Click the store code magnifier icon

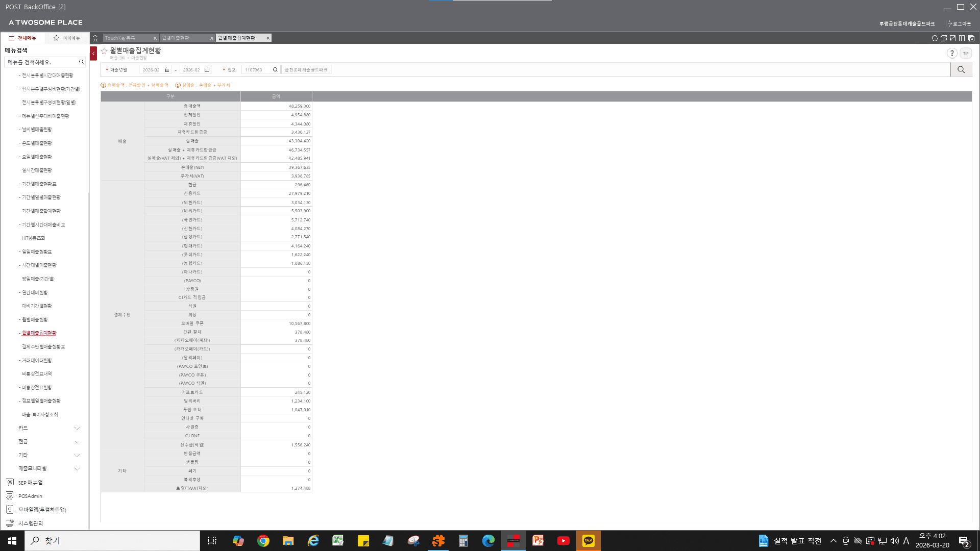pos(275,70)
